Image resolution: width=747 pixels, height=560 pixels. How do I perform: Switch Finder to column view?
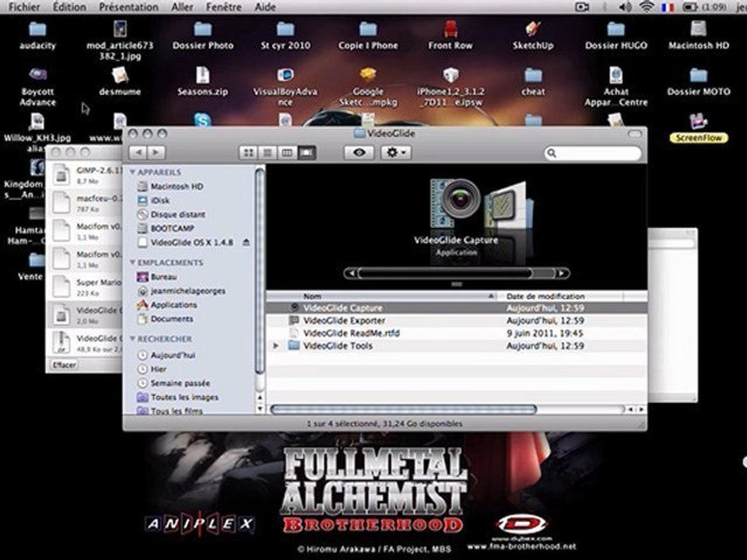click(x=287, y=152)
